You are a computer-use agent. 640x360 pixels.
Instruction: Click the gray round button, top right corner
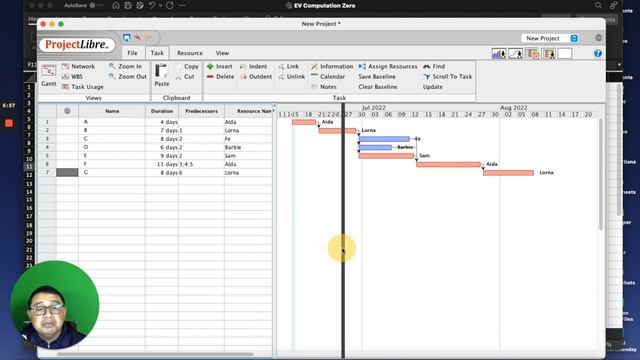[x=598, y=38]
